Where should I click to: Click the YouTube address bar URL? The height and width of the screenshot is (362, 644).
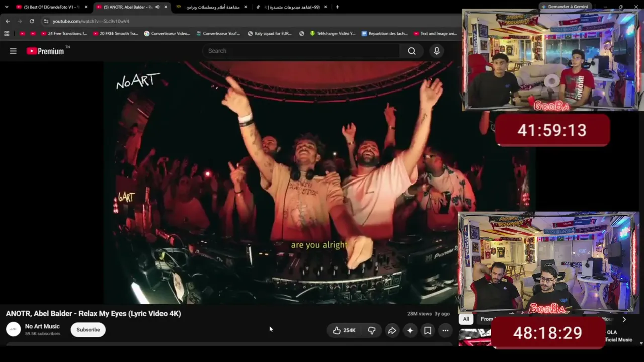click(91, 21)
